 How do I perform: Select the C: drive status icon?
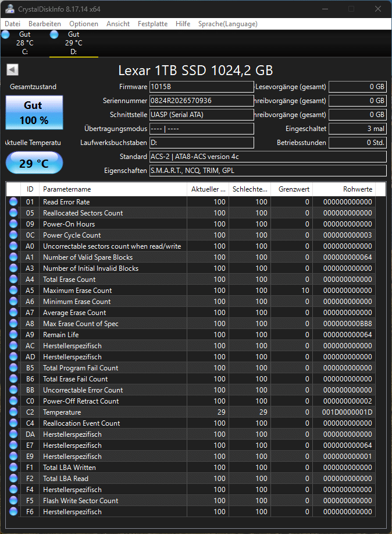(x=6, y=35)
